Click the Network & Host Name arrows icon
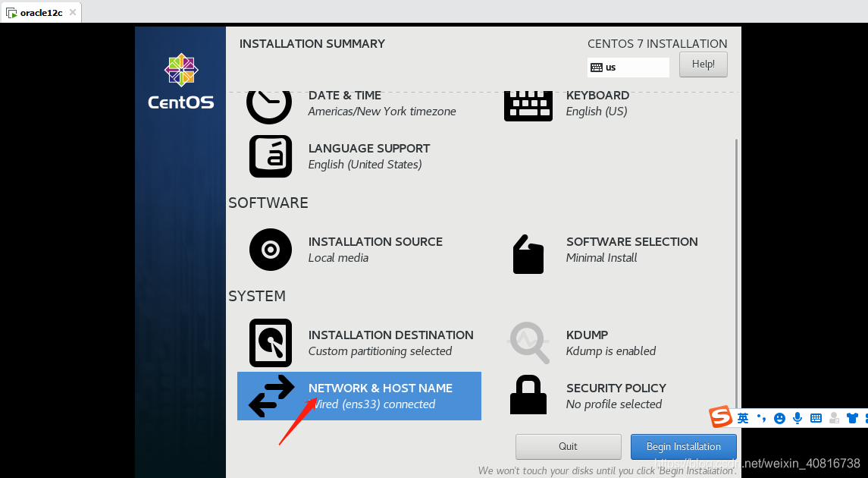The width and height of the screenshot is (868, 478). [271, 396]
